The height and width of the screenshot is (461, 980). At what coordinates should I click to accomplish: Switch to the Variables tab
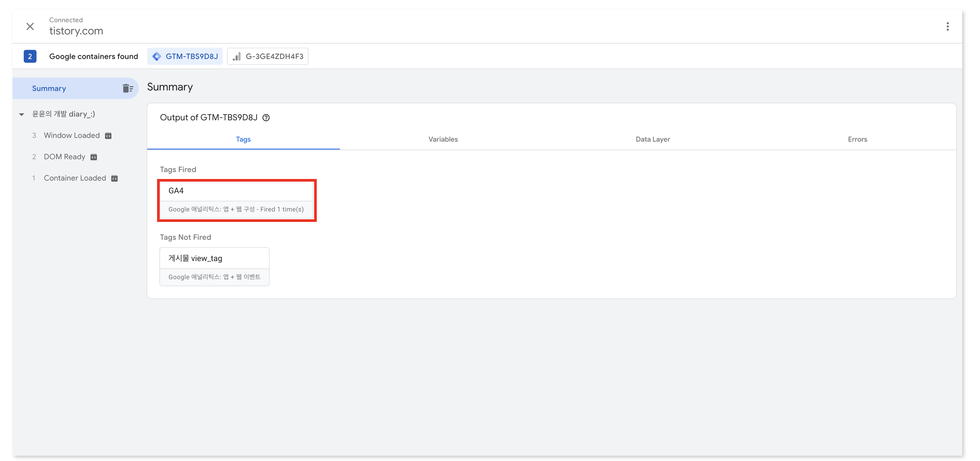point(443,139)
